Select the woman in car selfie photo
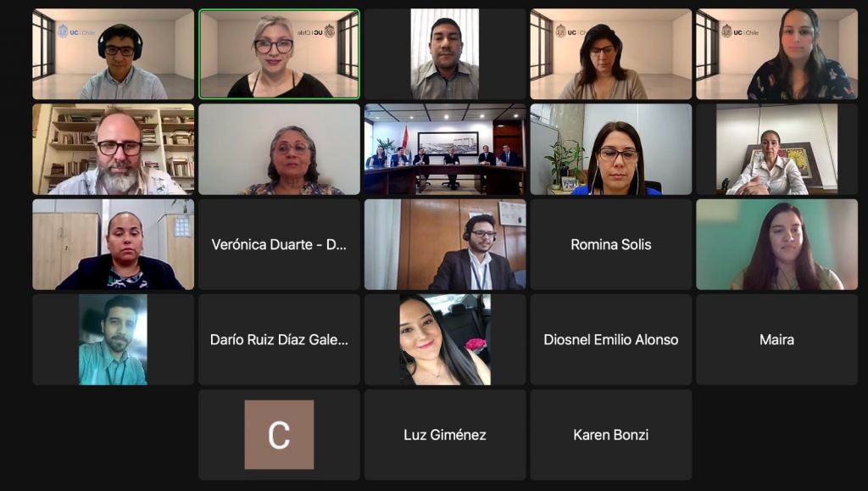 [445, 339]
